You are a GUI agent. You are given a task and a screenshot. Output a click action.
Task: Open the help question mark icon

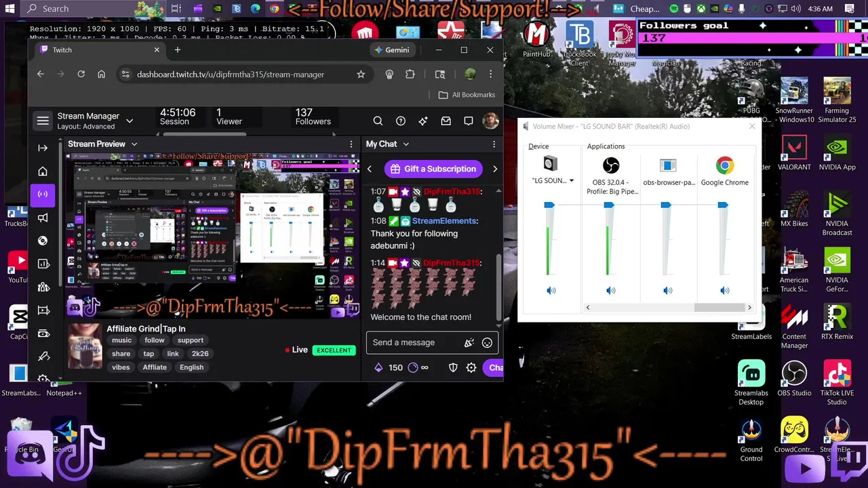401,121
